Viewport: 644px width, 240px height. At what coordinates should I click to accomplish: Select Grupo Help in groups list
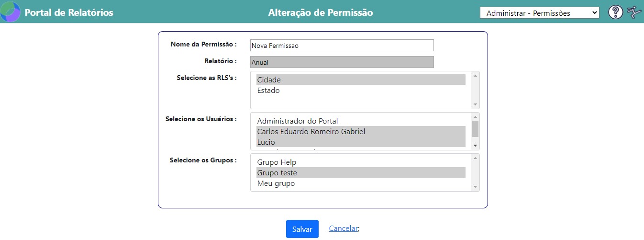(361, 162)
